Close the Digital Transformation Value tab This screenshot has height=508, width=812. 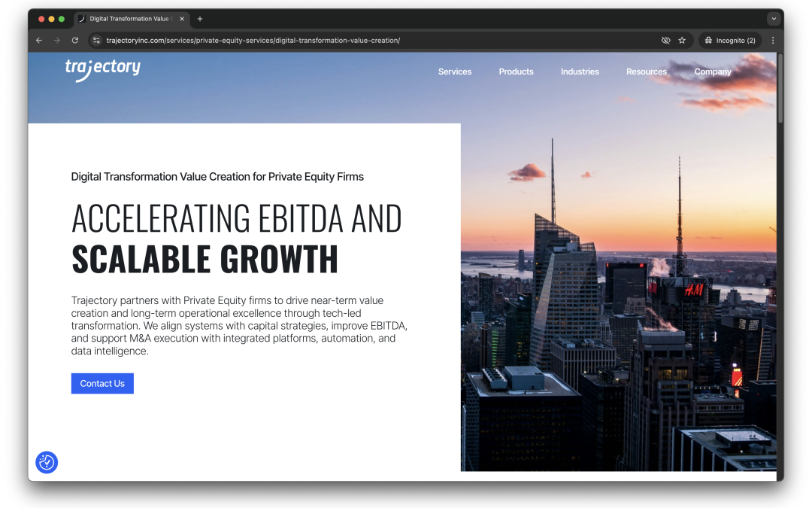tap(182, 19)
